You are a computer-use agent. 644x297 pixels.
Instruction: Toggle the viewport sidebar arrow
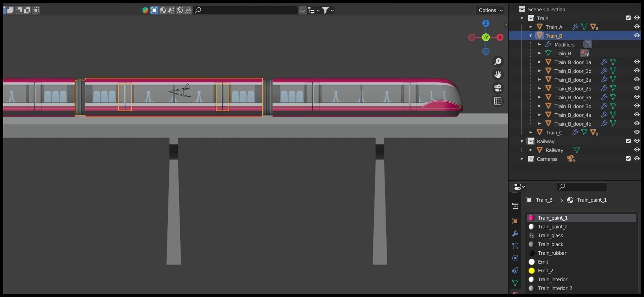click(x=506, y=25)
